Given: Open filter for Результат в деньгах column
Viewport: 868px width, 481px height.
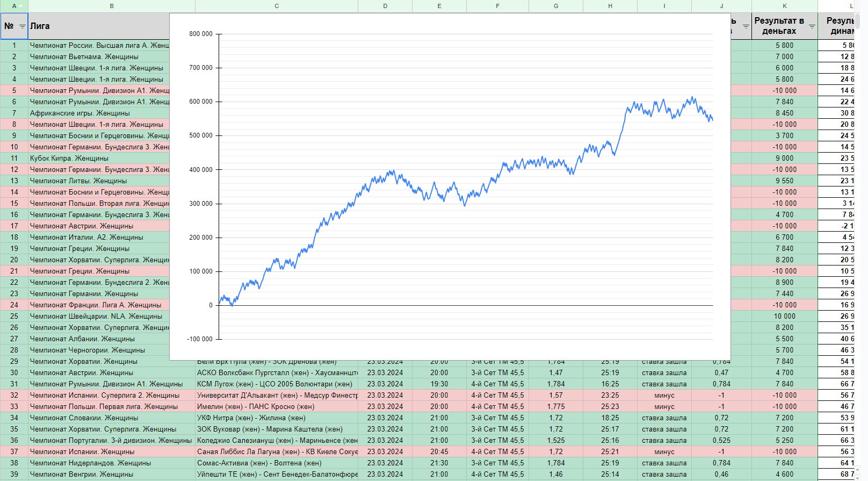Looking at the screenshot, I should click(812, 26).
